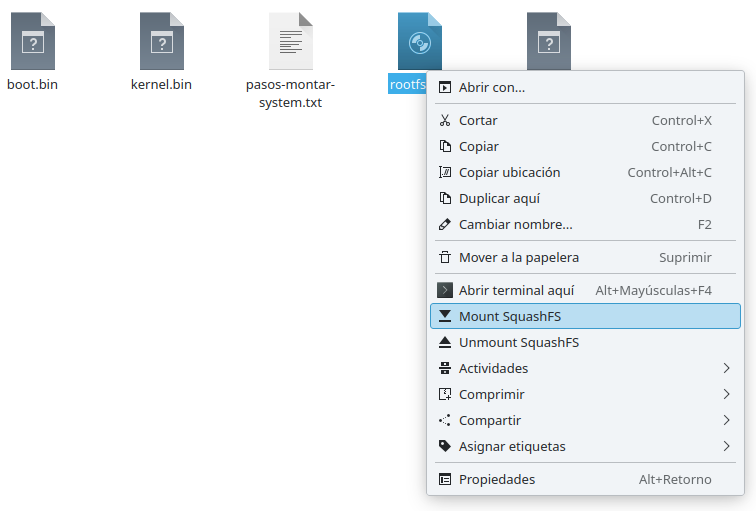Click the pencil icon beside Cambiar nombre
756x511 pixels.
tap(445, 225)
